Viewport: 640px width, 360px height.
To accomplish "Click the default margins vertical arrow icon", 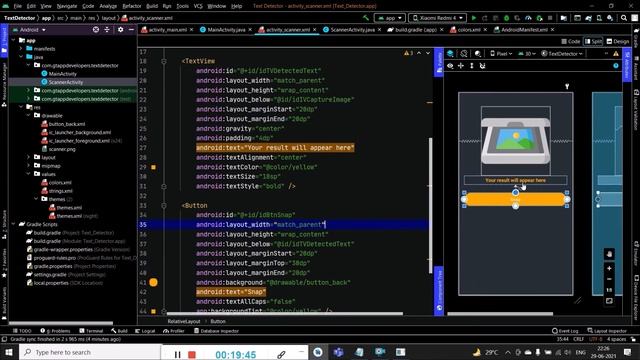I will coord(472,66).
